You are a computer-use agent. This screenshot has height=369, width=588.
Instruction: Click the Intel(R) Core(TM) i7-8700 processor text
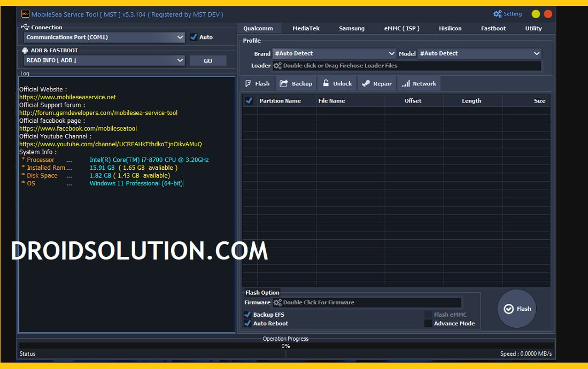(x=149, y=160)
